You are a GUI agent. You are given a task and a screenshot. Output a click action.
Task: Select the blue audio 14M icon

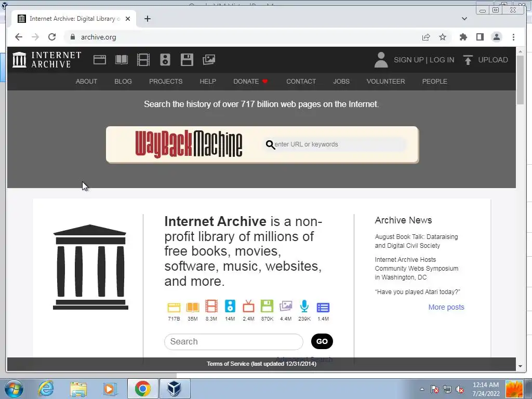click(230, 306)
